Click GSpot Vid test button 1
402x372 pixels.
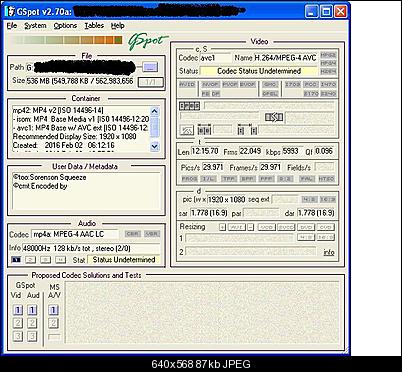point(18,310)
